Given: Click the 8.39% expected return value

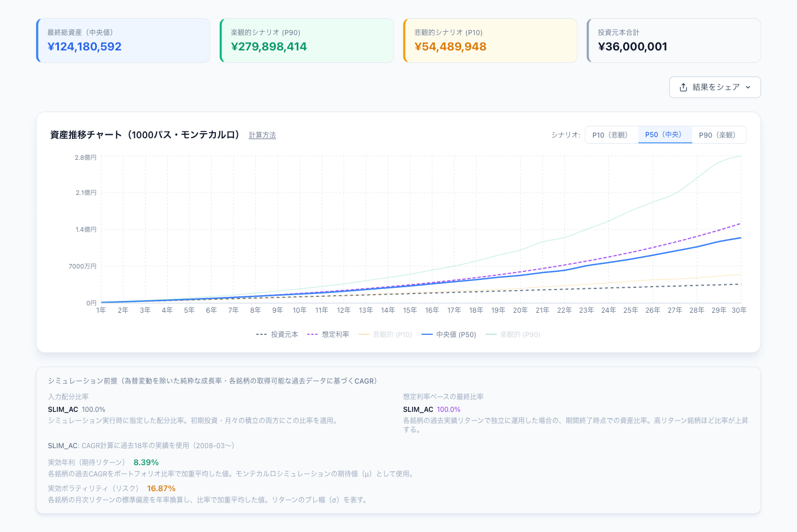Looking at the screenshot, I should point(146,462).
